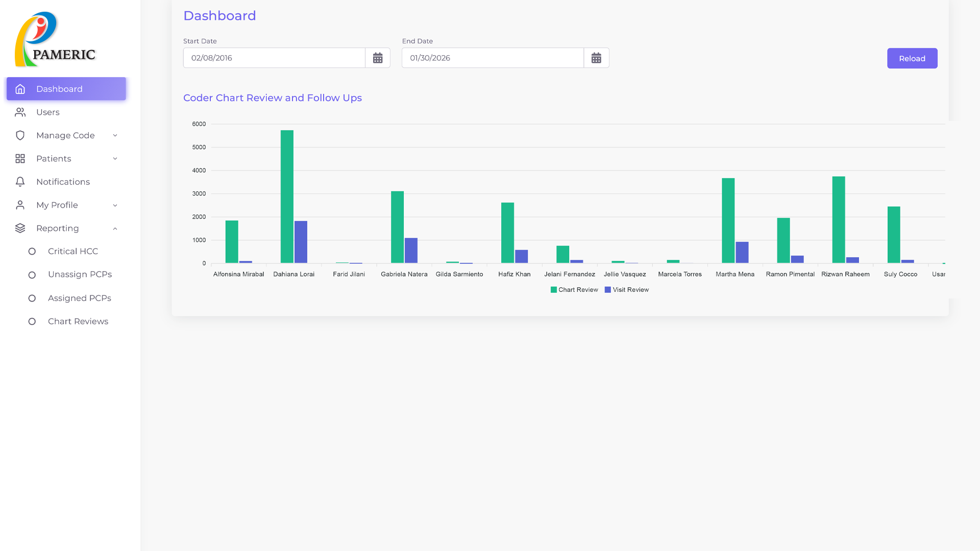Screen dimensions: 980x551
Task: Open the End Date calendar picker icon
Action: click(596, 58)
